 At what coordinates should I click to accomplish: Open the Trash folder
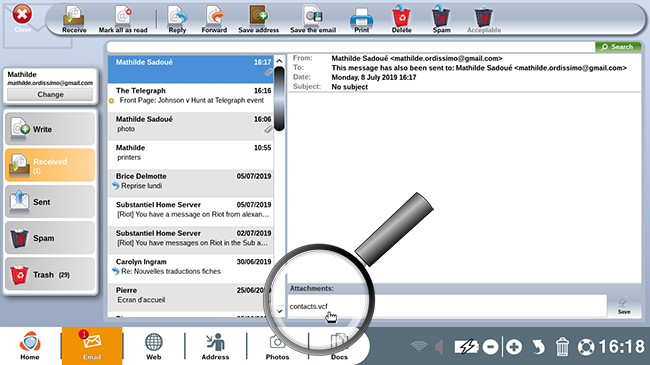click(x=50, y=274)
